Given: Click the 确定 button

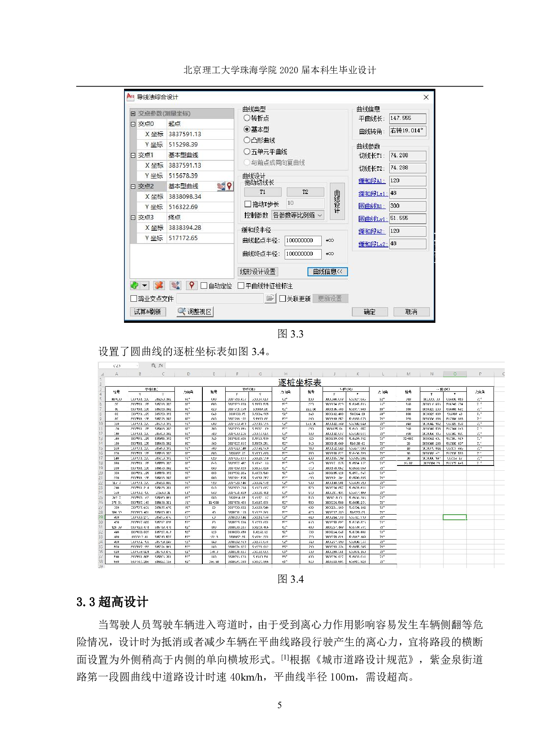Looking at the screenshot, I should click(x=369, y=312).
